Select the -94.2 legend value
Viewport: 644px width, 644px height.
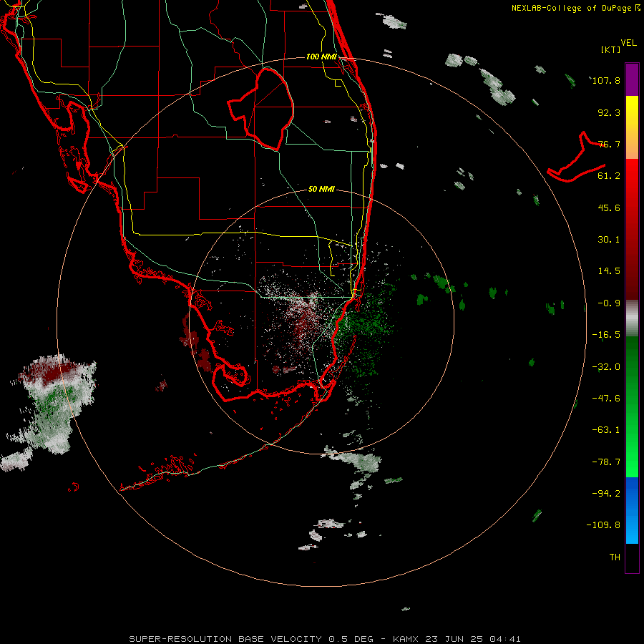coord(606,494)
